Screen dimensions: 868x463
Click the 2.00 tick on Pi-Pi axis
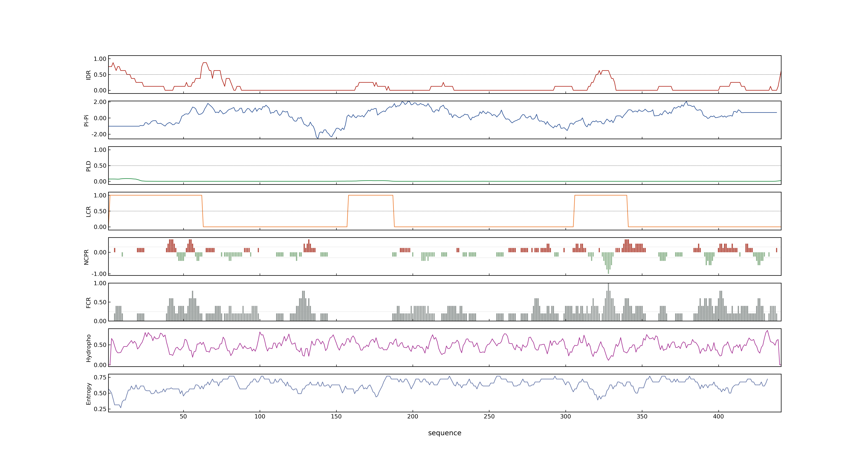(x=100, y=102)
